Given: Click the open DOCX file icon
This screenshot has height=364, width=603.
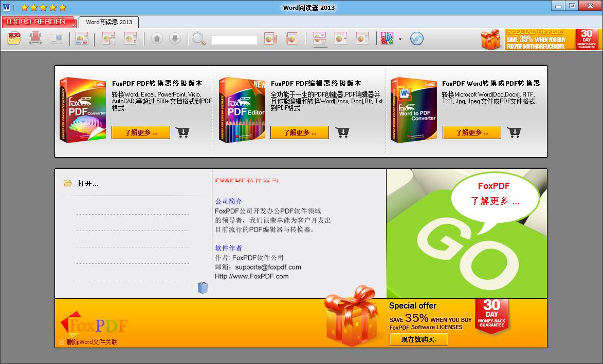Looking at the screenshot, I should [14, 39].
